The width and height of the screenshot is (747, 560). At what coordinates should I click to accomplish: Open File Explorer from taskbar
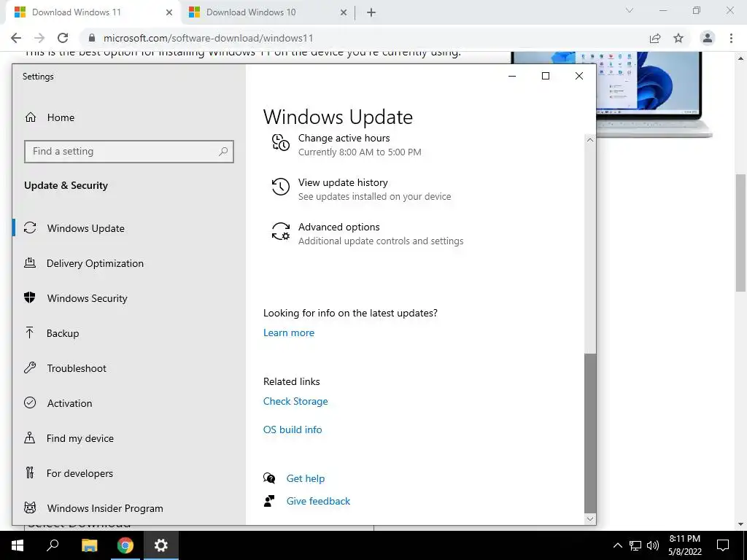[89, 545]
